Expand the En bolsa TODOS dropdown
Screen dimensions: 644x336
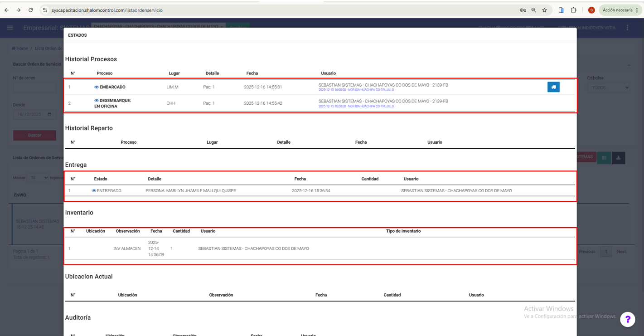tap(608, 88)
